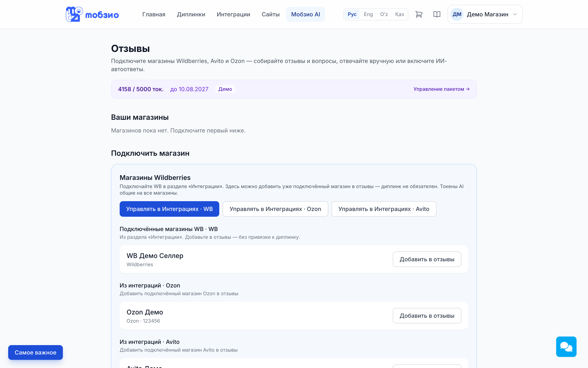Click the до 10.08.2027 expiry date
The image size is (588, 368).
point(189,89)
